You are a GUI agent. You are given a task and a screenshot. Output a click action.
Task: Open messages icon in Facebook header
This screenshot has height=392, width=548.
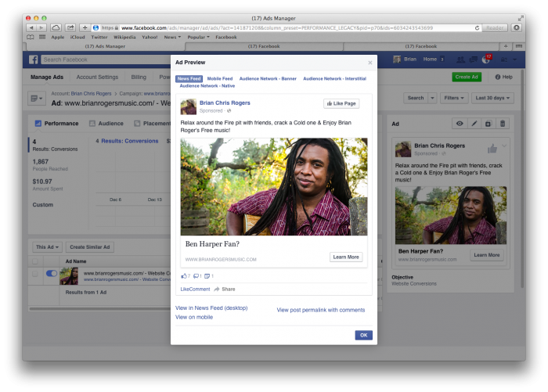tap(473, 59)
